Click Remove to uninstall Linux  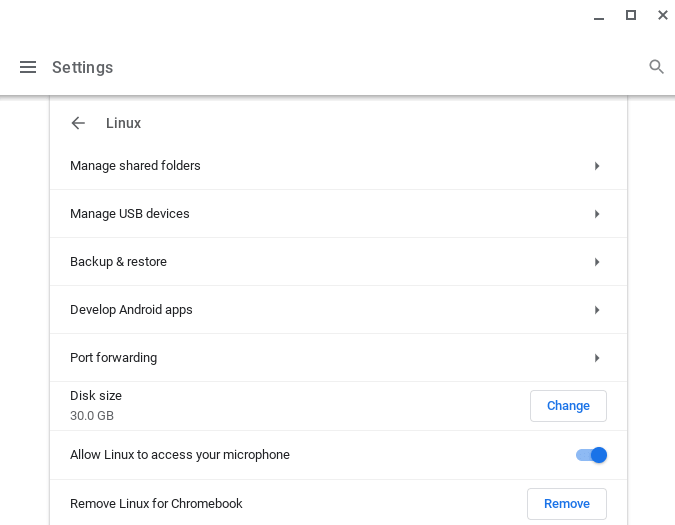coord(566,504)
